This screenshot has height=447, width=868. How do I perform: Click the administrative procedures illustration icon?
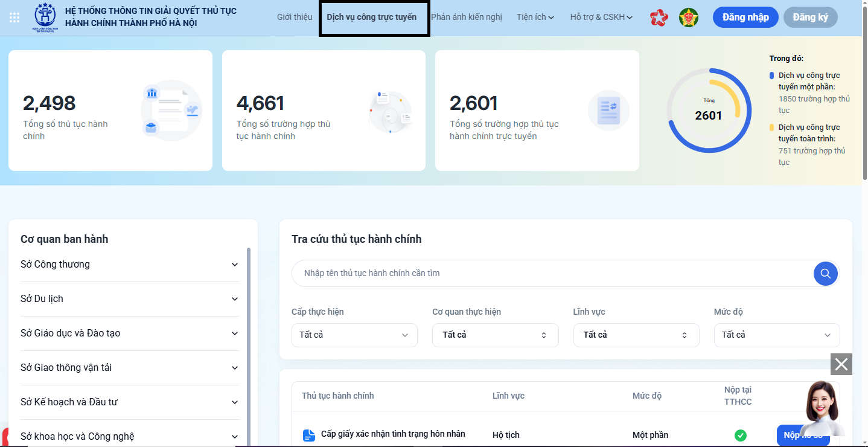(x=171, y=111)
